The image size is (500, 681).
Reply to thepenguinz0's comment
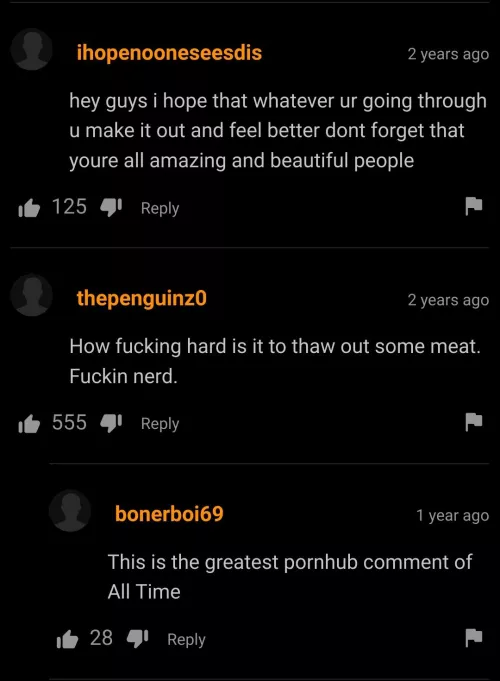click(x=160, y=424)
